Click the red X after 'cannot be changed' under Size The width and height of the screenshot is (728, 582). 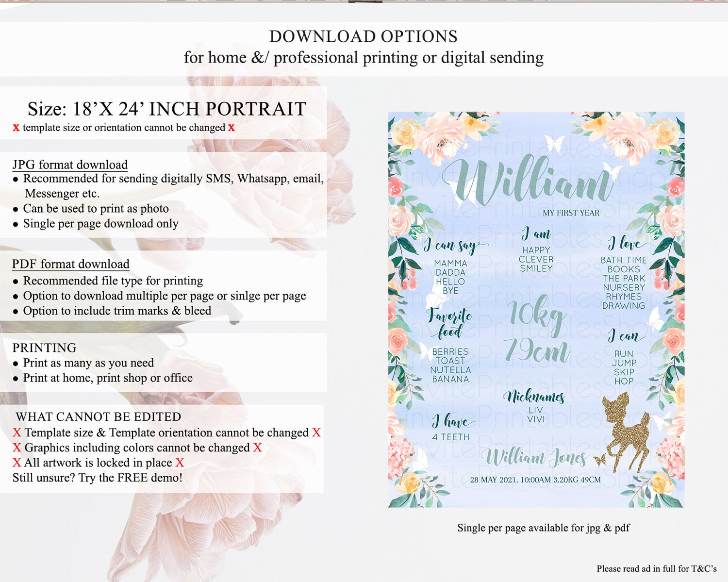point(232,128)
